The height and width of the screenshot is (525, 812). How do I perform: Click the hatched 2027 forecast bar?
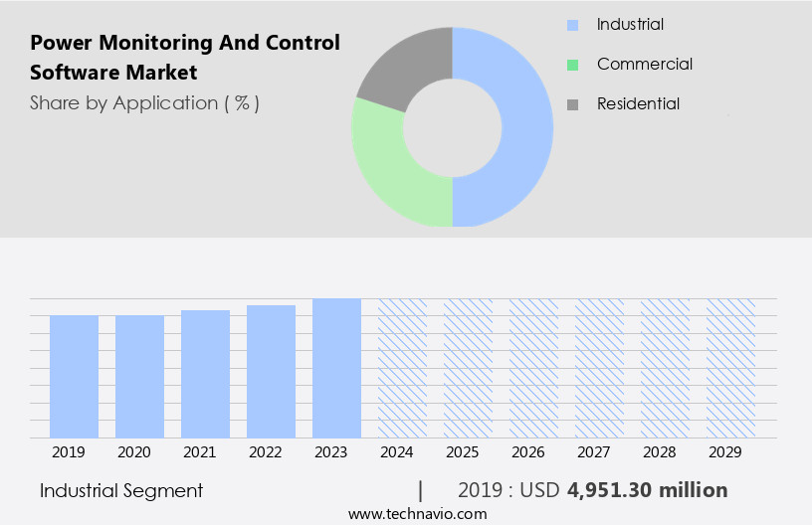point(599,368)
